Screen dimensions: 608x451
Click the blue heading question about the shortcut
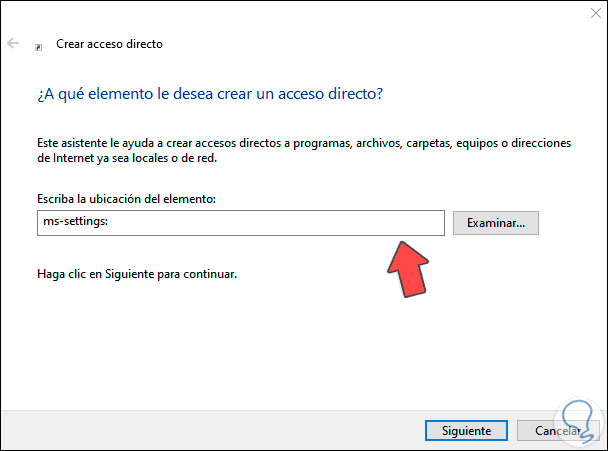pos(210,94)
